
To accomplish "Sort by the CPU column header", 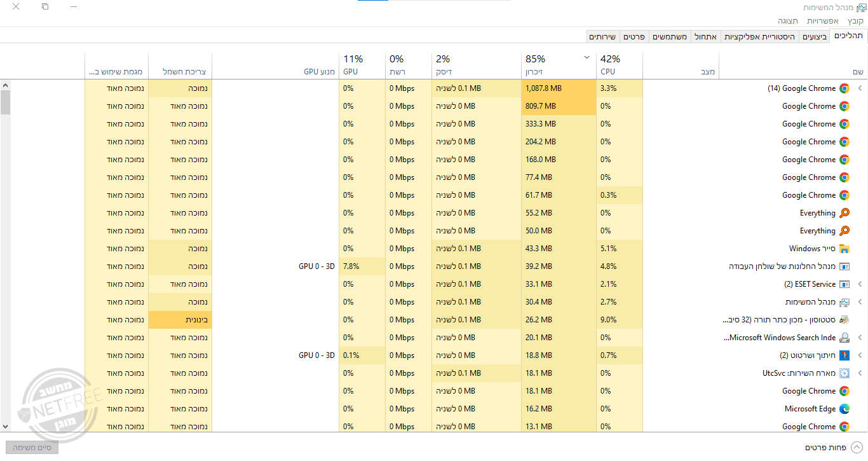I will tap(620, 65).
